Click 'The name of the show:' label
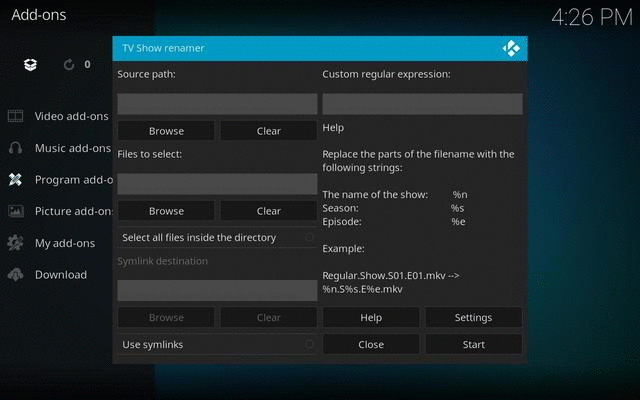 click(375, 195)
